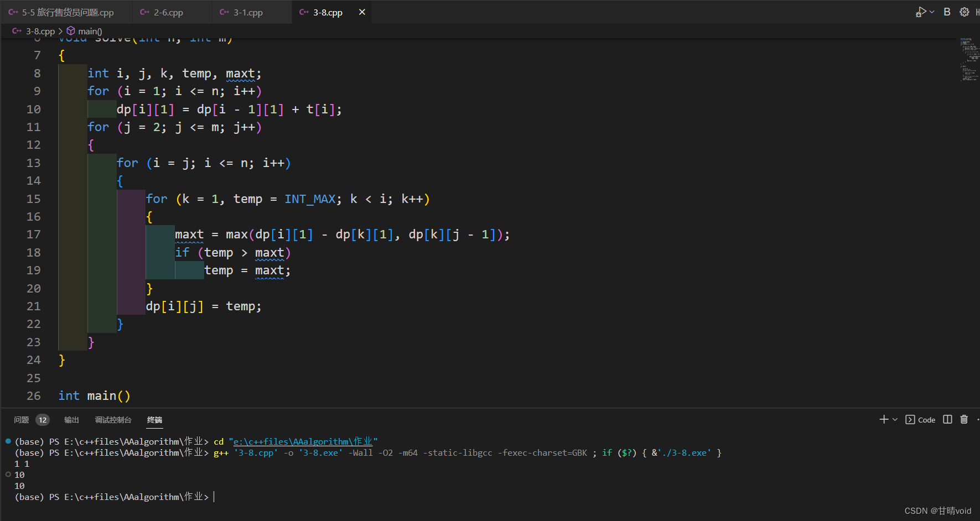980x521 pixels.
Task: Open the 输出 panel tab
Action: tap(71, 420)
